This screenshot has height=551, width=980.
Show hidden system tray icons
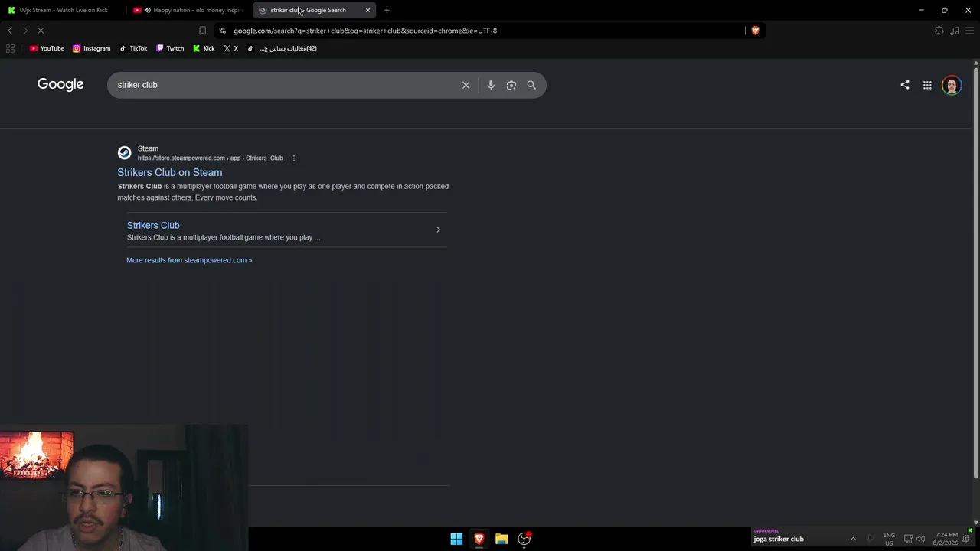point(853,539)
